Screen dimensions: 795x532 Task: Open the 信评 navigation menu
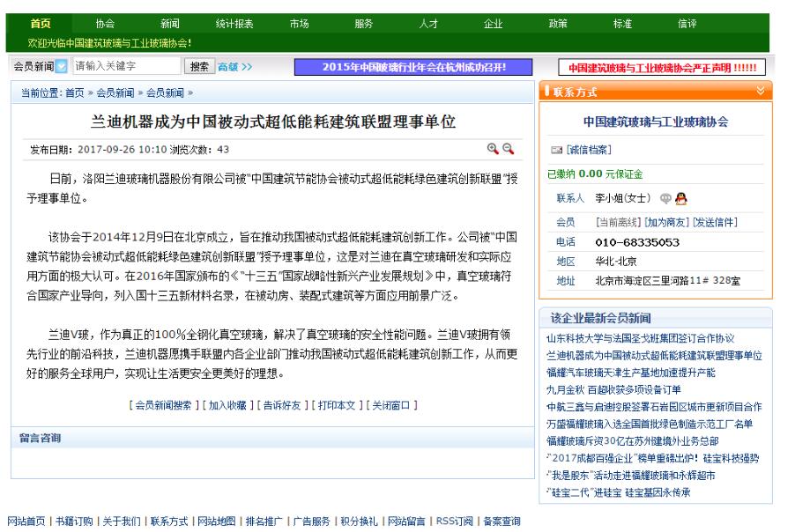coord(687,23)
